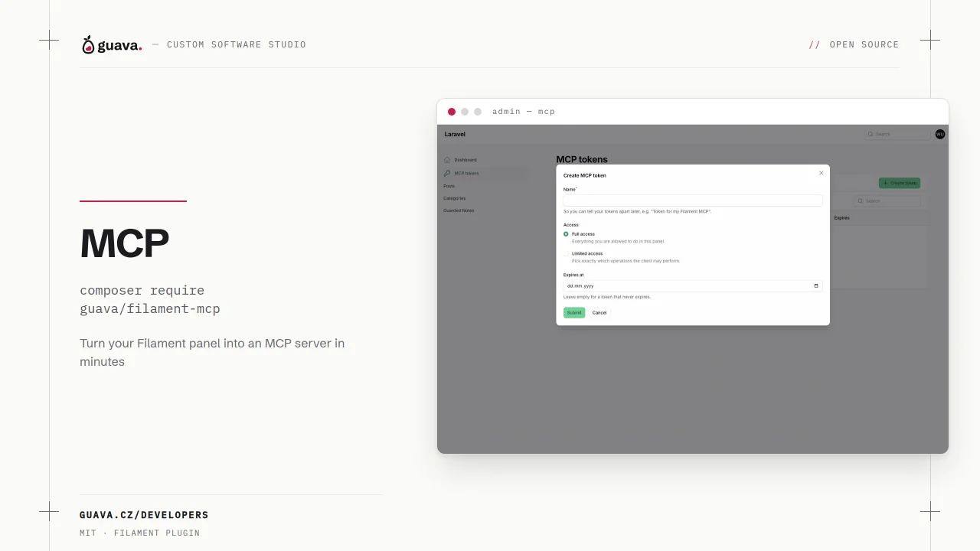Click the red window dot in admin — mcp

click(452, 112)
